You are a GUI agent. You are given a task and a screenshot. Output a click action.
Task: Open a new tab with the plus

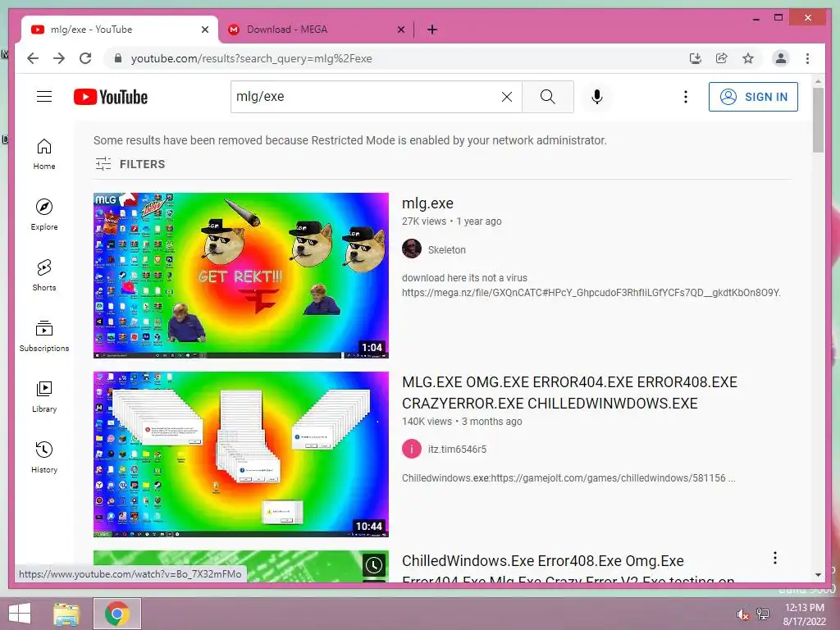(x=431, y=30)
